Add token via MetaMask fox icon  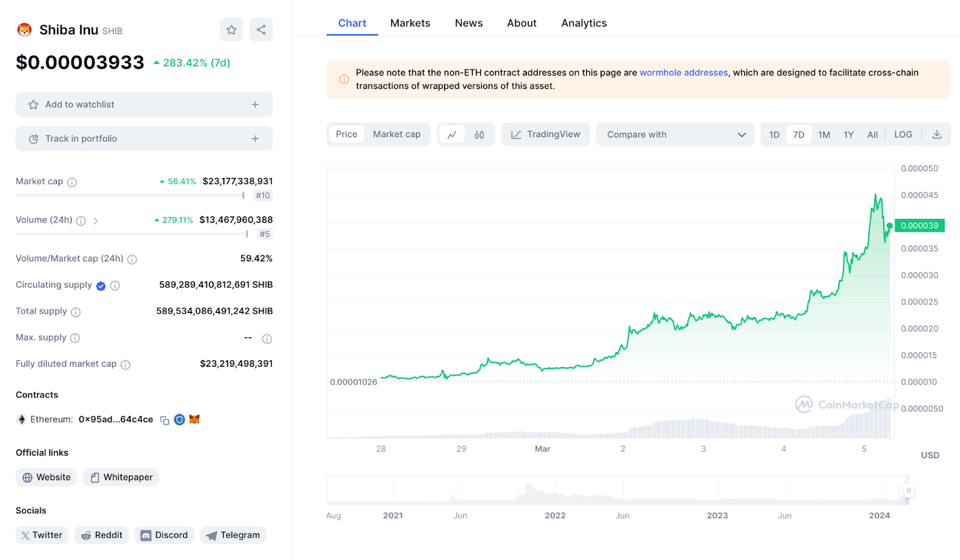[x=194, y=419]
